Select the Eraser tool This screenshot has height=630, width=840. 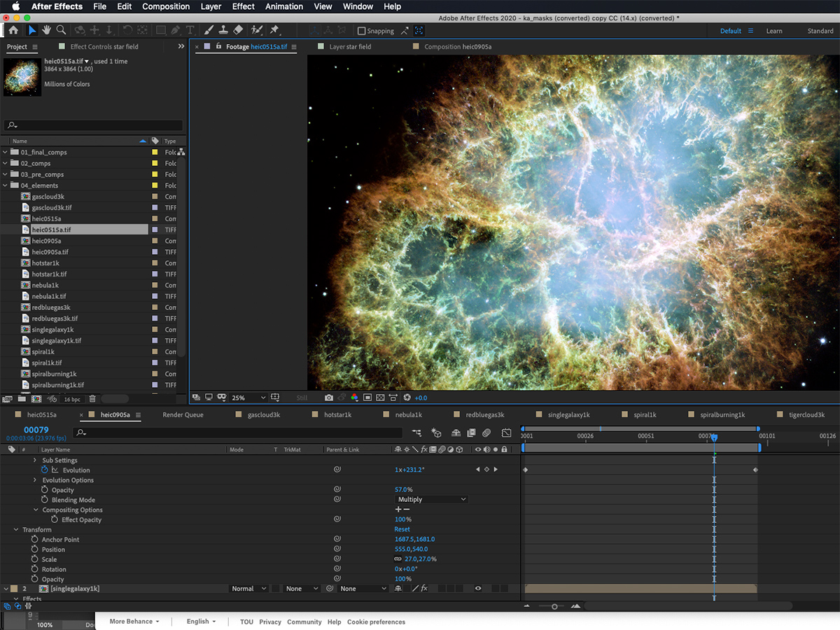[237, 30]
